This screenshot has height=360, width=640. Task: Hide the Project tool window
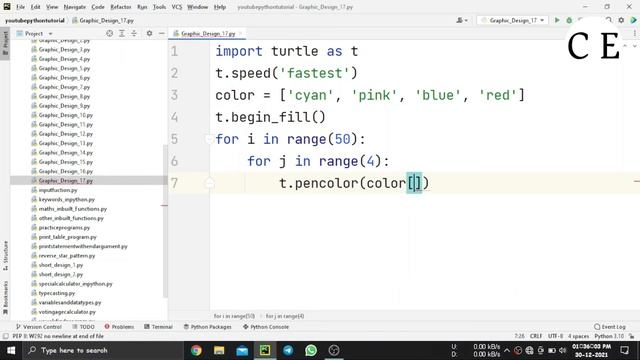[x=162, y=33]
